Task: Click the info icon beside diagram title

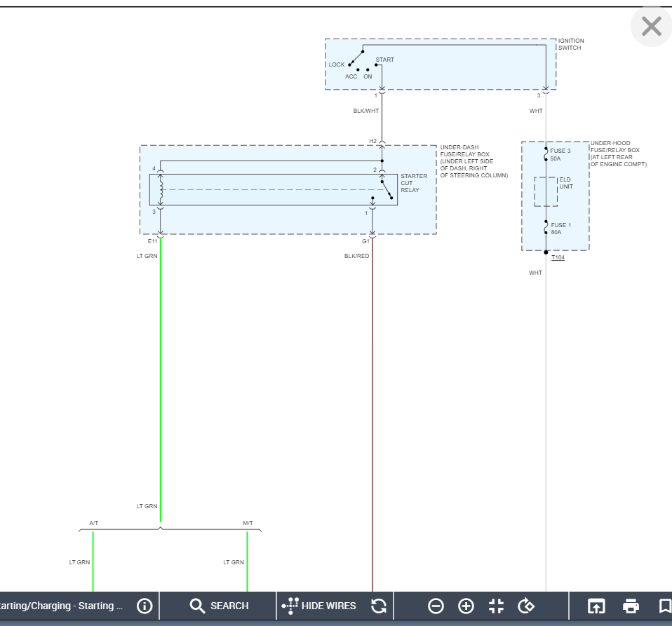Action: (x=145, y=606)
